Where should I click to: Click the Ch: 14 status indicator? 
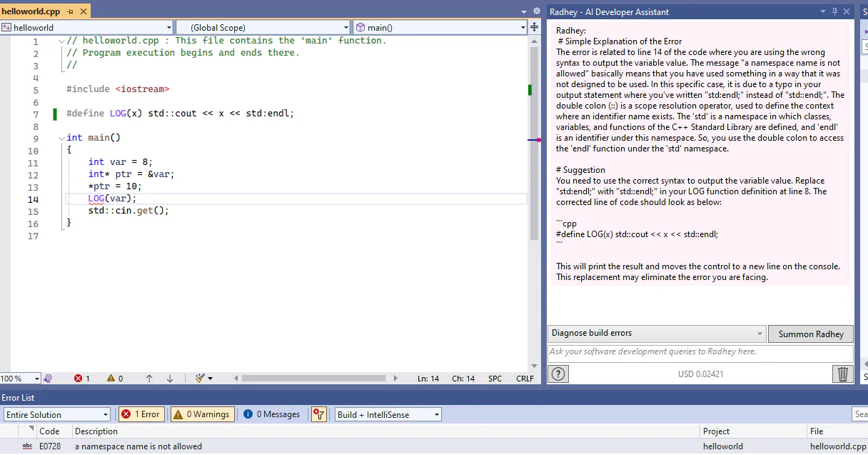pyautogui.click(x=463, y=379)
